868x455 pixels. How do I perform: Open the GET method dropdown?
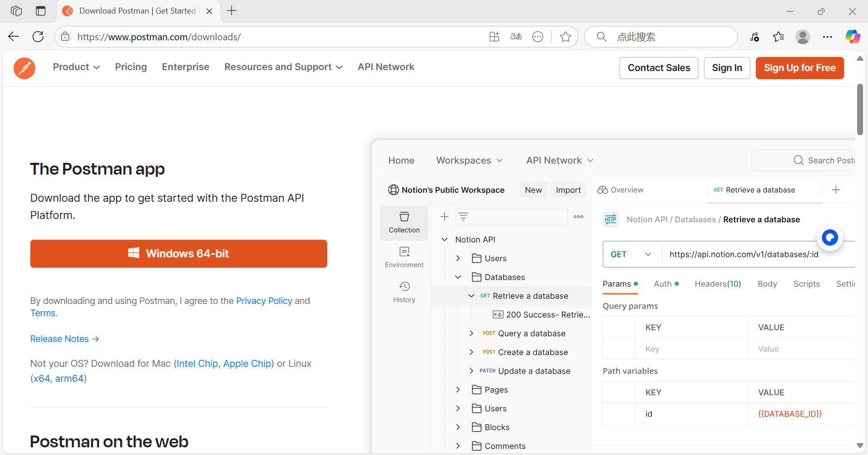click(631, 254)
